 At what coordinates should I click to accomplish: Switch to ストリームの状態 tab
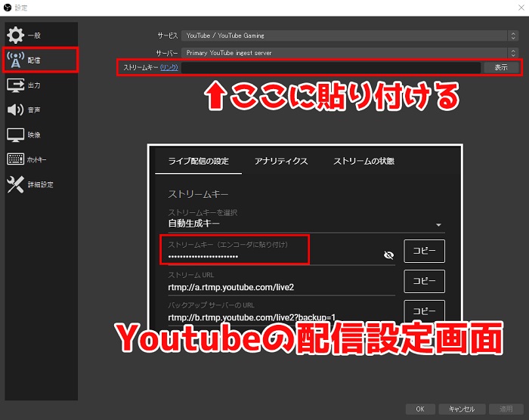pyautogui.click(x=363, y=161)
